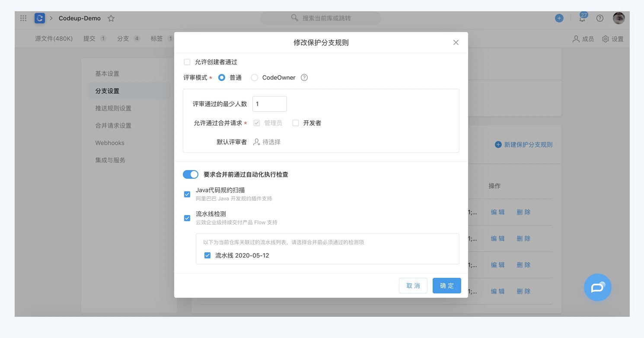Image resolution: width=644 pixels, height=338 pixels.
Task: Open the notifications bell icon
Action: pyautogui.click(x=583, y=18)
